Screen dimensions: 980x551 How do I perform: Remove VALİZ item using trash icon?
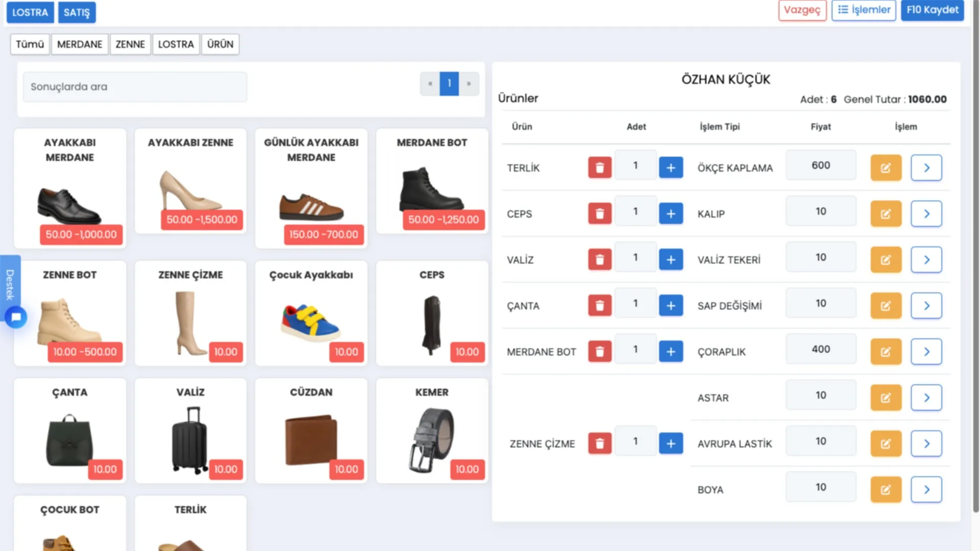click(600, 259)
